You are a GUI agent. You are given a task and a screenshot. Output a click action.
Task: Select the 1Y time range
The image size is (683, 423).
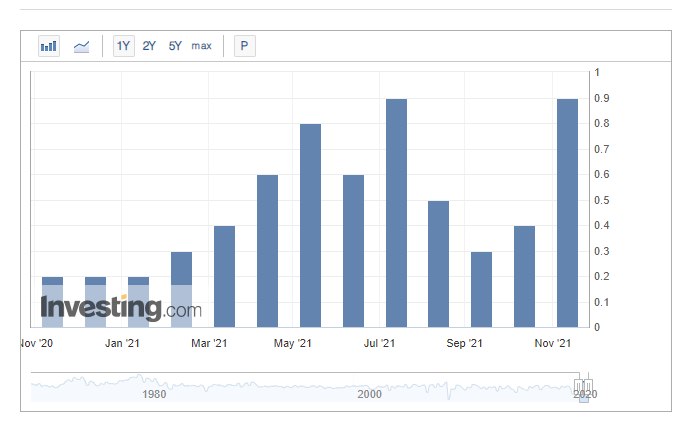[124, 46]
